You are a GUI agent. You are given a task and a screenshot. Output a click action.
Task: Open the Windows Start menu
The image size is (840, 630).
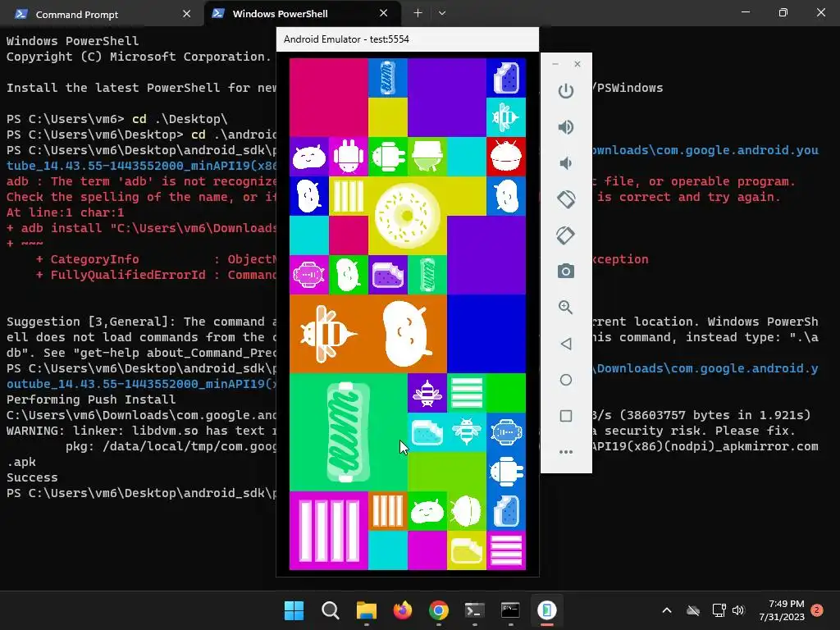point(294,610)
